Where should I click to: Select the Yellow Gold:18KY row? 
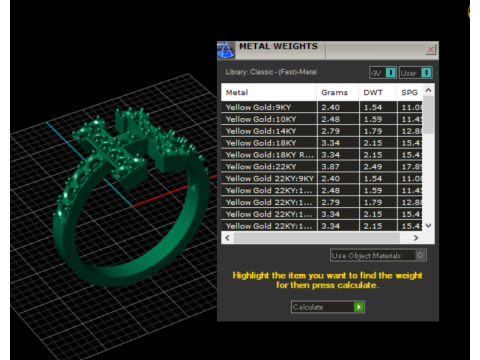point(322,143)
